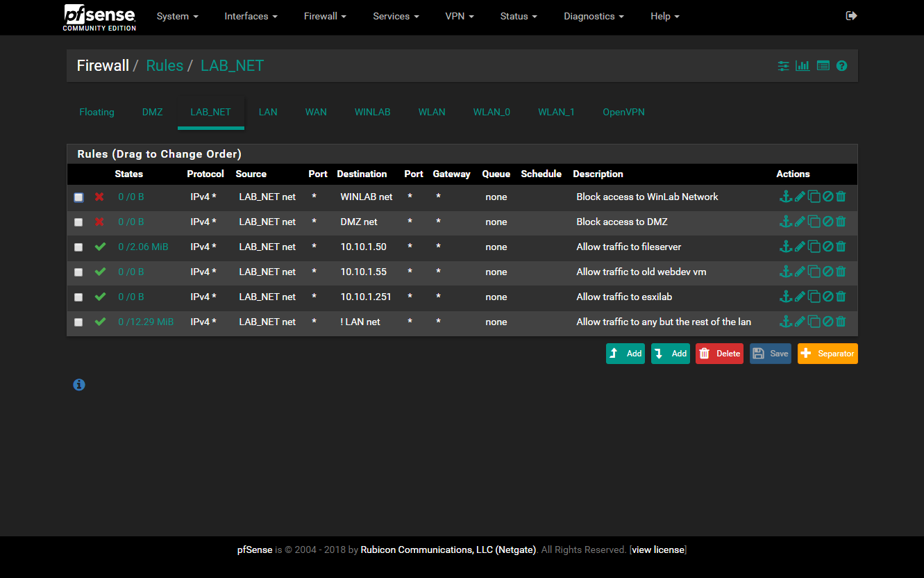Viewport: 924px width, 578px height.
Task: Open the VPN dropdown menu
Action: coord(460,16)
